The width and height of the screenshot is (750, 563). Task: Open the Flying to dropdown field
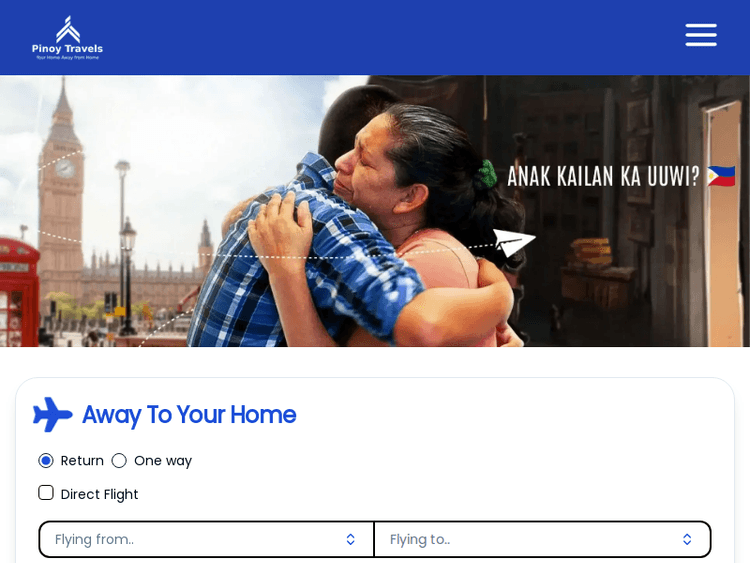click(542, 539)
